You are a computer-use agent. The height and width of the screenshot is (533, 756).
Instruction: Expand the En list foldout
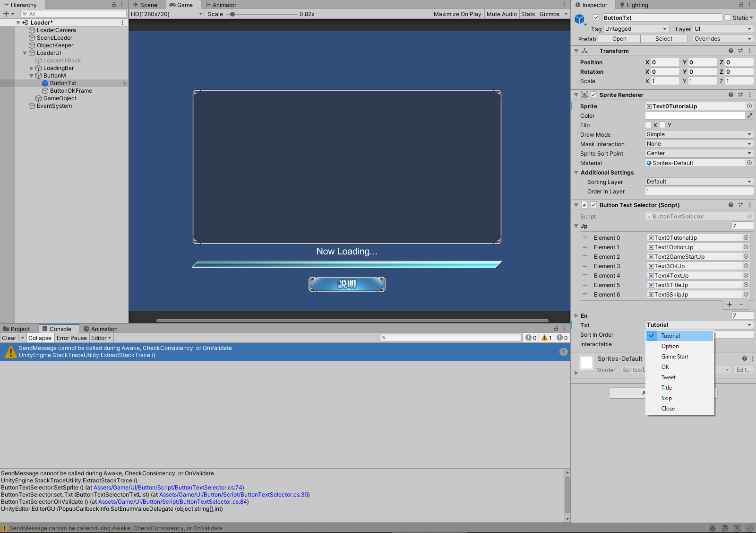[576, 315]
